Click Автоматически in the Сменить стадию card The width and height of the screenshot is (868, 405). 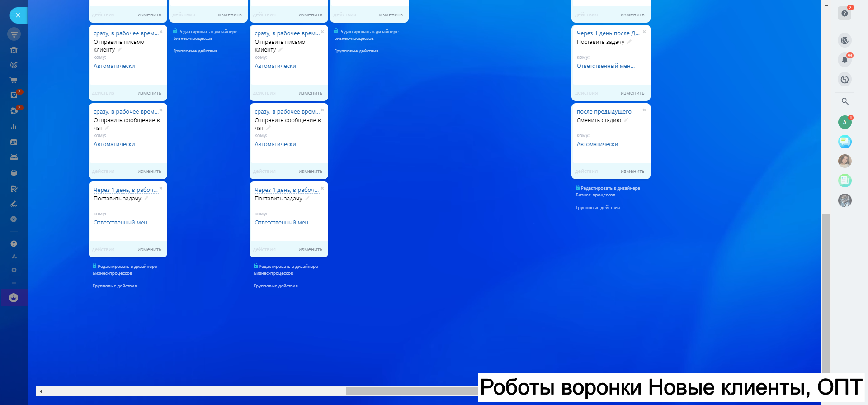click(597, 144)
